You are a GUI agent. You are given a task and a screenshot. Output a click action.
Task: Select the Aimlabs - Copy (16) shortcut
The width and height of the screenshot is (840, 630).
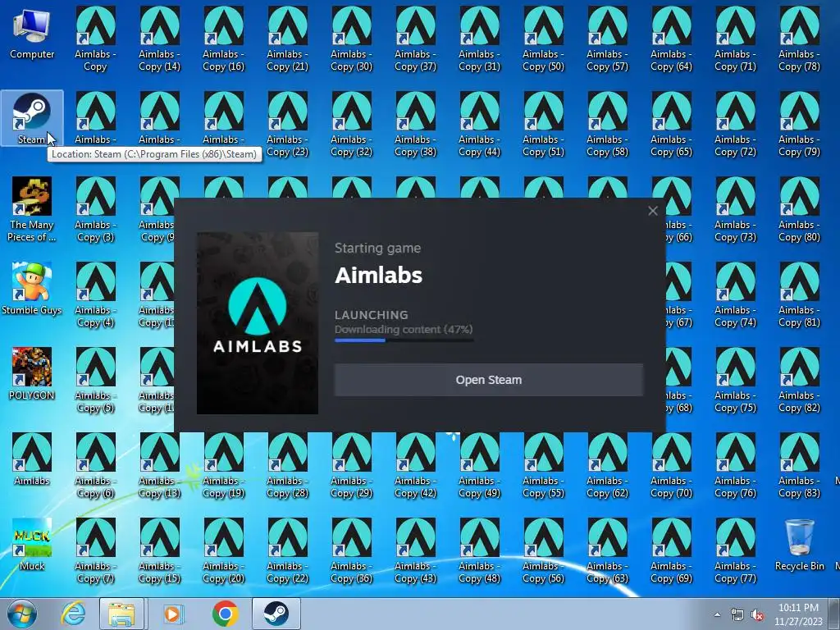pyautogui.click(x=223, y=39)
